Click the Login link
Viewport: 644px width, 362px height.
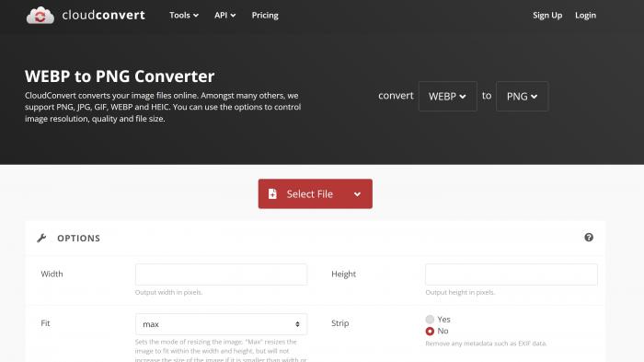pyautogui.click(x=585, y=16)
